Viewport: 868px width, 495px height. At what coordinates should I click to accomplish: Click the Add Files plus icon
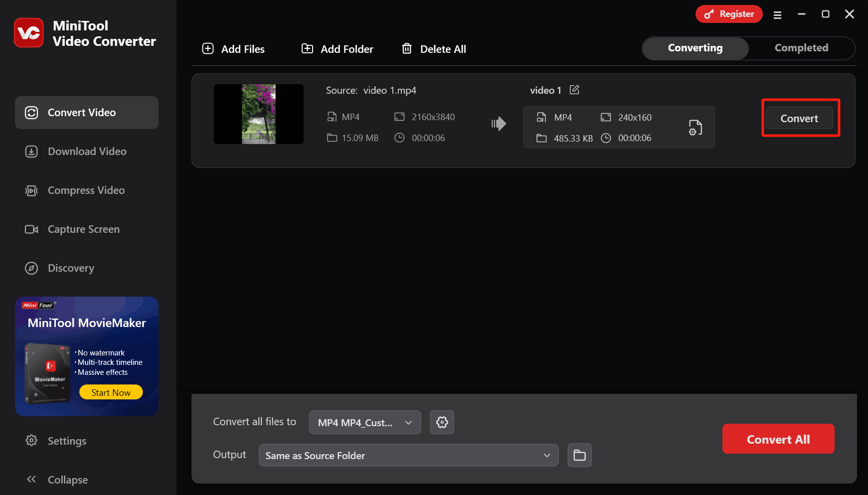click(x=208, y=48)
